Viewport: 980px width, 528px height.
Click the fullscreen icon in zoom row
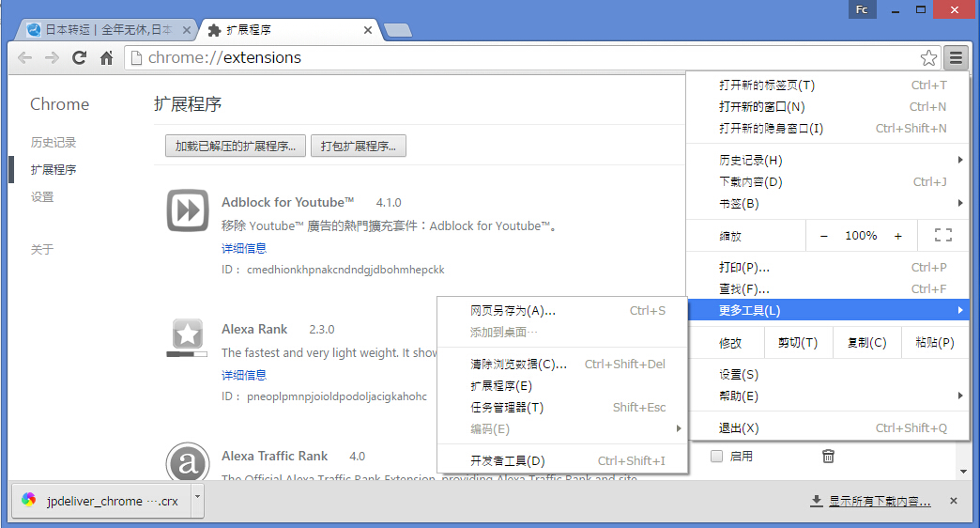pos(943,236)
